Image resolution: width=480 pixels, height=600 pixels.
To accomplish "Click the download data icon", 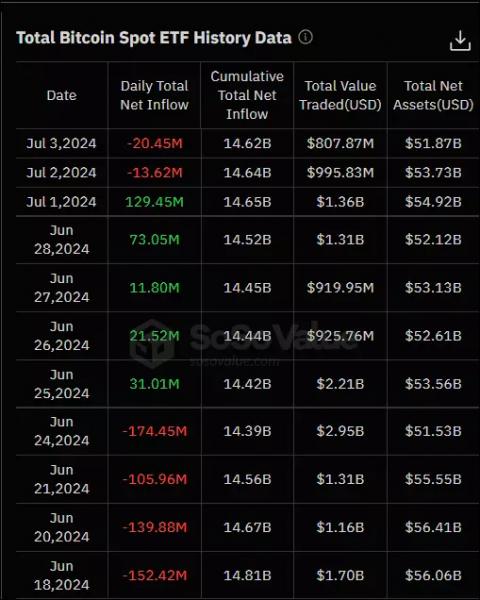I will [460, 41].
